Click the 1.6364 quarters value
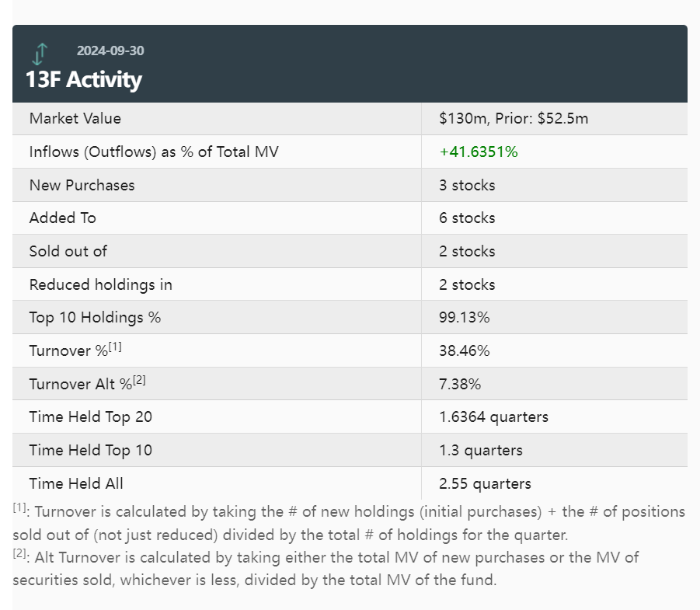Viewport: 700px width, 610px height. (x=493, y=417)
